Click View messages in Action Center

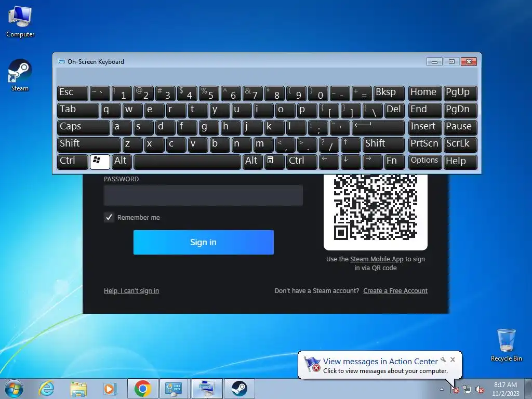380,362
